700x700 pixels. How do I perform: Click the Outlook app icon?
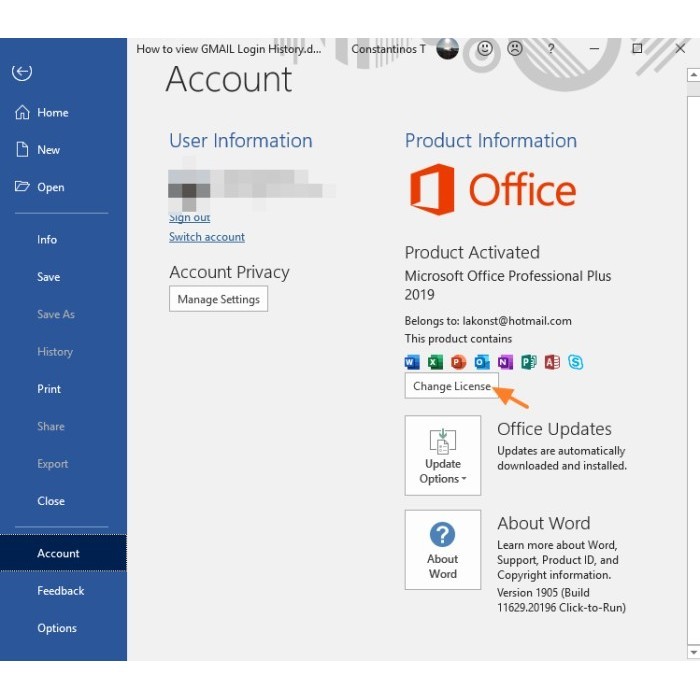click(x=482, y=362)
